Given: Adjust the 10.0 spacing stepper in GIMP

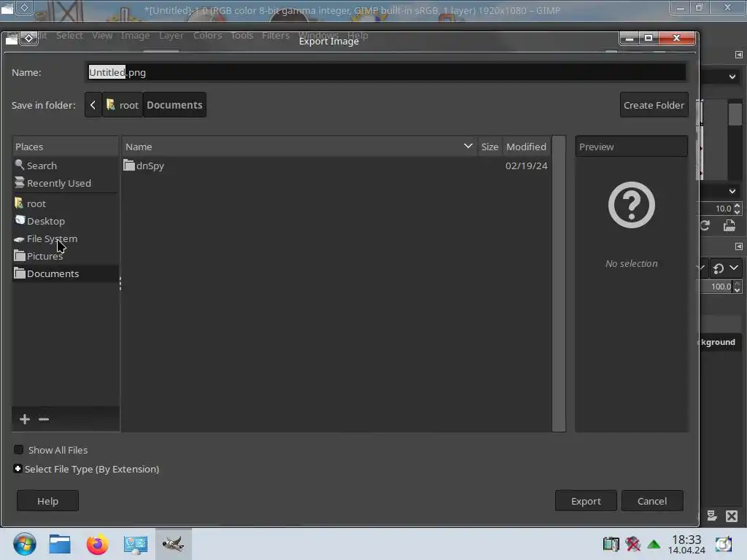Looking at the screenshot, I should pyautogui.click(x=737, y=209).
